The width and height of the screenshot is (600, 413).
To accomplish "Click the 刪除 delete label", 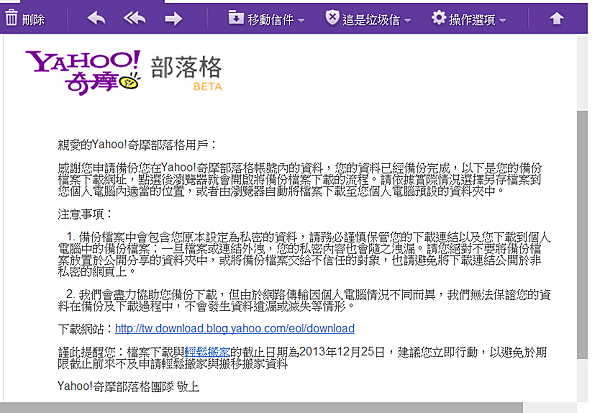I will 33,19.
